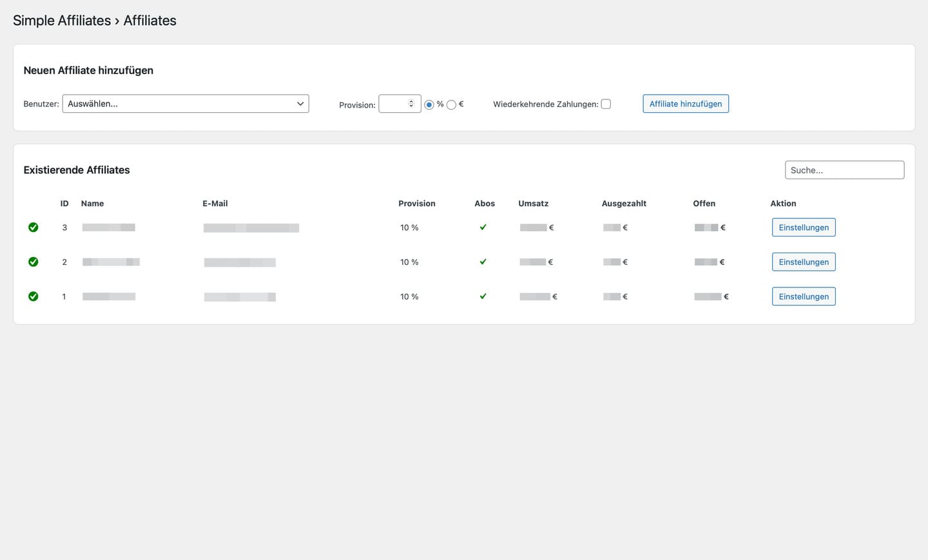Screen dimensions: 928x560
Task: Open the Benutzer Auswählen dropdown
Action: (x=186, y=104)
